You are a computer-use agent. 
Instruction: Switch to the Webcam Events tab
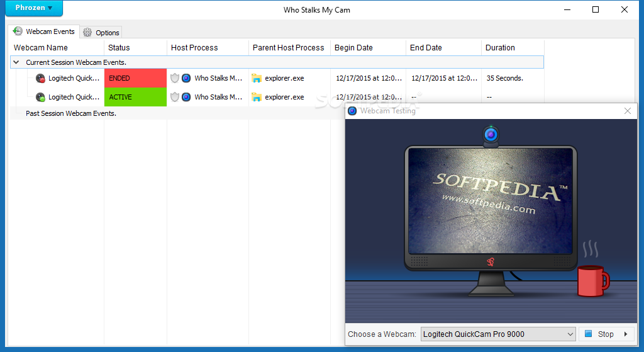pos(44,31)
